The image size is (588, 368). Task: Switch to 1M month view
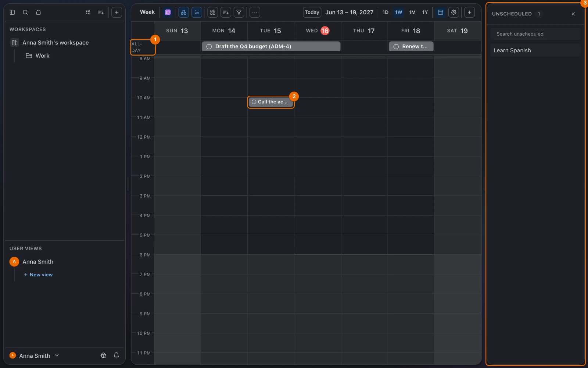click(x=412, y=12)
